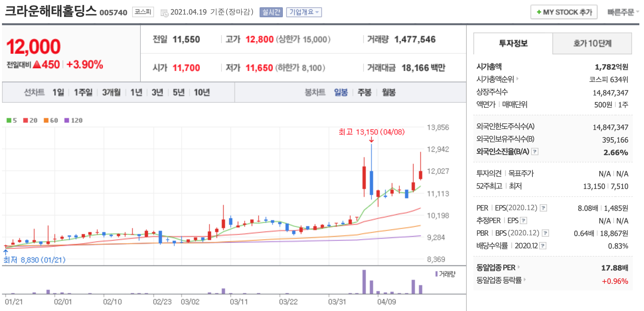Click the 코스피 market badge
Viewport: 644px width, 311px height.
pos(143,12)
